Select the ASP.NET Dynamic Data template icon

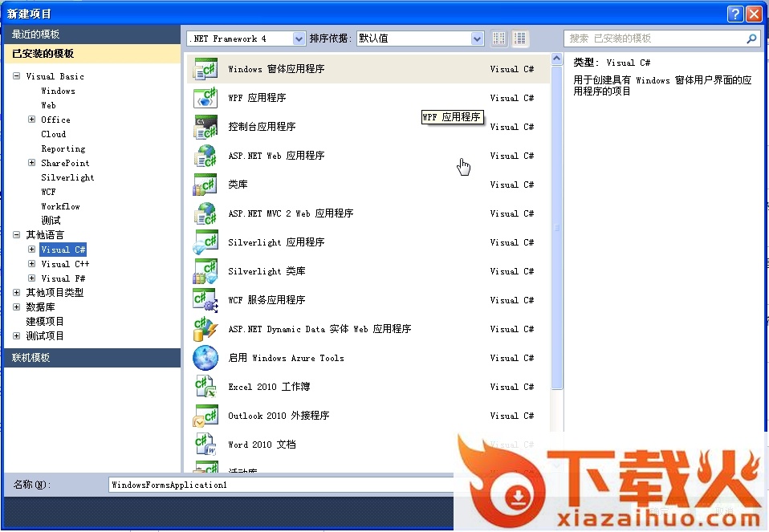205,329
